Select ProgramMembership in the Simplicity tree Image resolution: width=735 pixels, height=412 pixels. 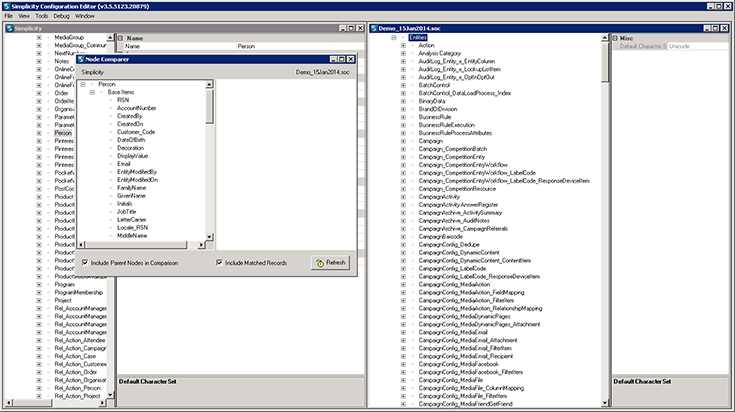[78, 292]
